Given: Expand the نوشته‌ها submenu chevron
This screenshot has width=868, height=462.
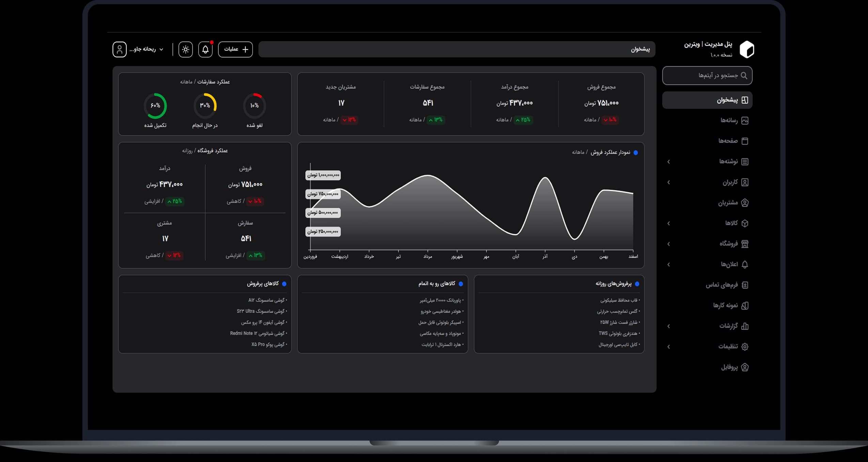Looking at the screenshot, I should (669, 162).
